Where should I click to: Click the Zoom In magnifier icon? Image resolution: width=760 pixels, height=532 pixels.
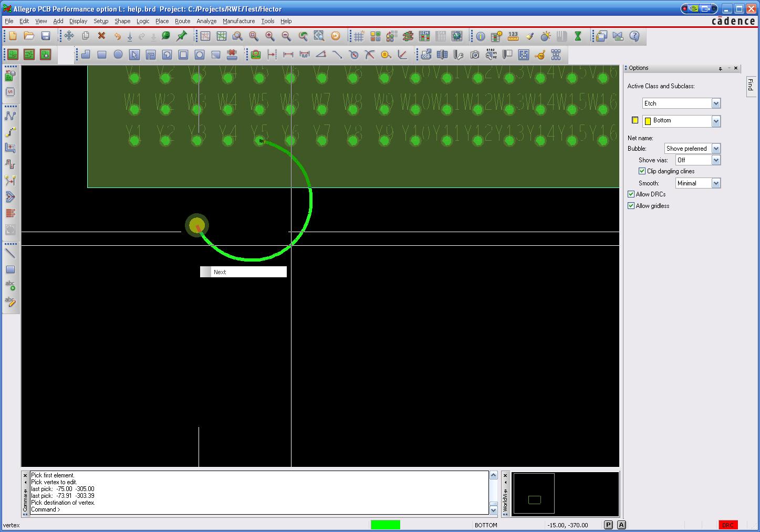click(270, 36)
